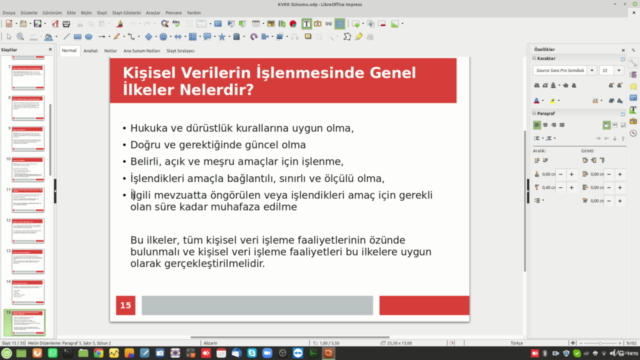The width and height of the screenshot is (640, 360).
Task: Toggle justified paragraph alignment in sidebar
Action: click(562, 125)
